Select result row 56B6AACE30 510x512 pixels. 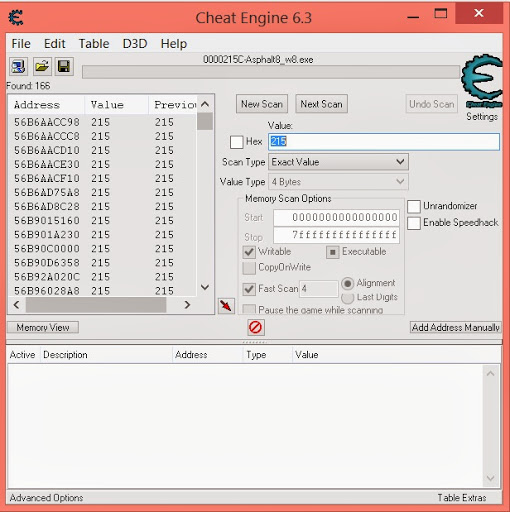103,164
